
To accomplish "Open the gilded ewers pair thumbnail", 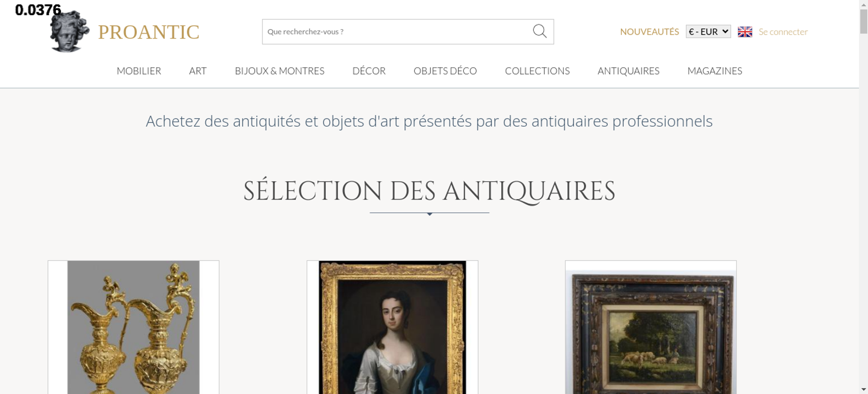I will [x=134, y=327].
